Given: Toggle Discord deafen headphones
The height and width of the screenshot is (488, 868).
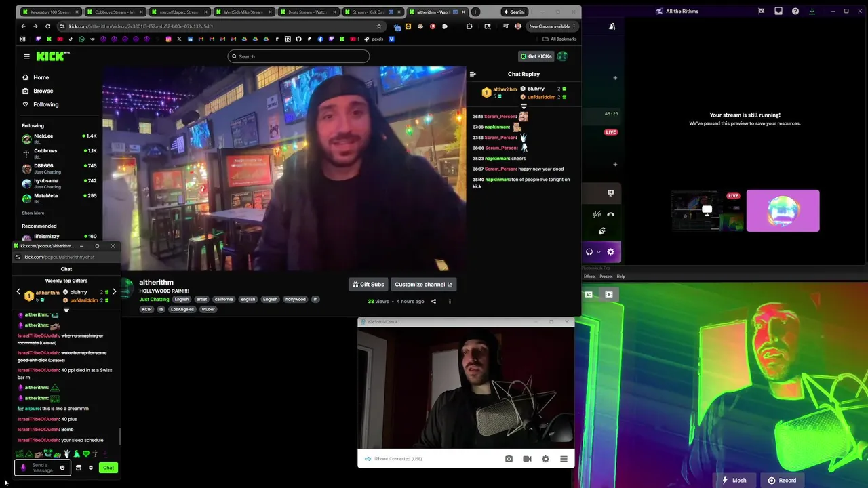Looking at the screenshot, I should pos(589,252).
